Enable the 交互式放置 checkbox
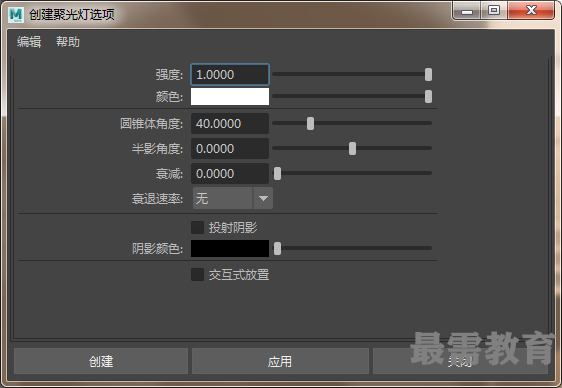562x388 pixels. pos(197,275)
